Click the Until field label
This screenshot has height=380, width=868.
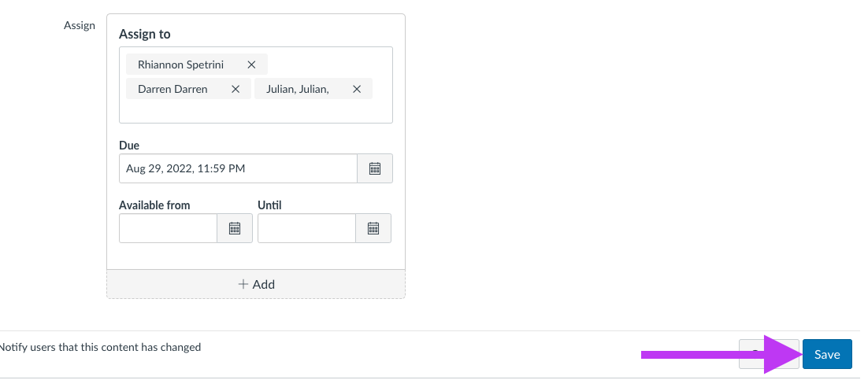click(x=269, y=205)
